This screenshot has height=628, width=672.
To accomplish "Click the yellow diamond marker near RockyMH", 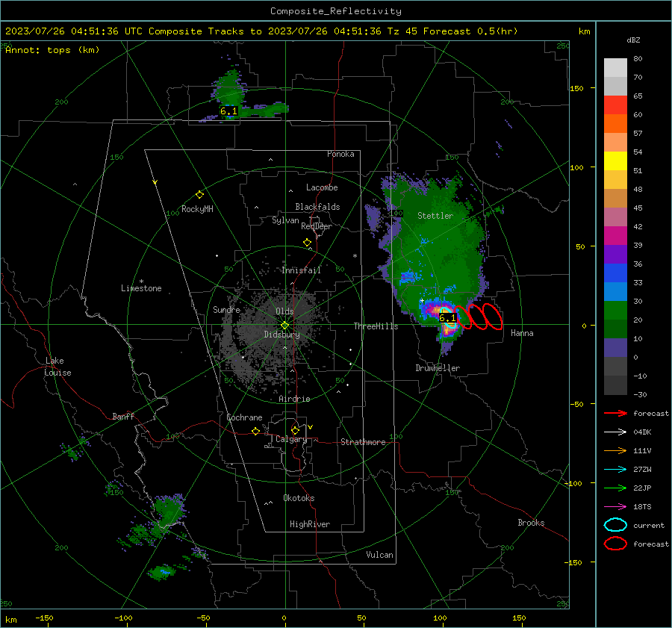I will pyautogui.click(x=199, y=195).
